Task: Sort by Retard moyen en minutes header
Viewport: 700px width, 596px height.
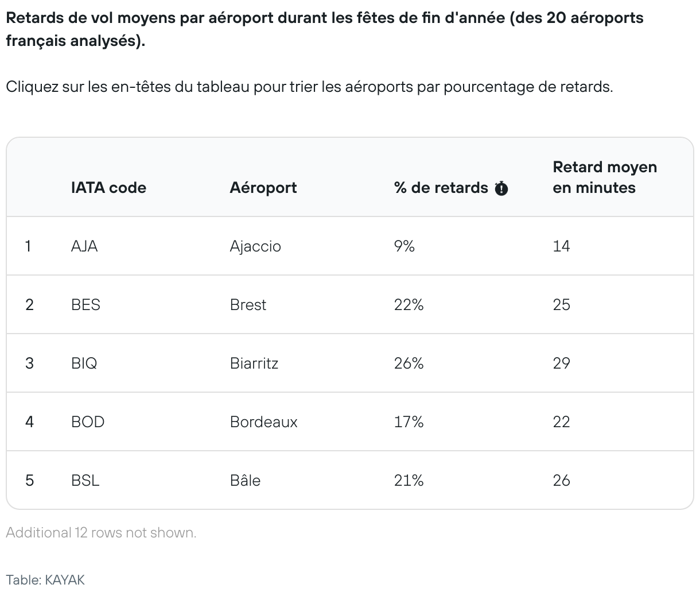Action: click(605, 177)
